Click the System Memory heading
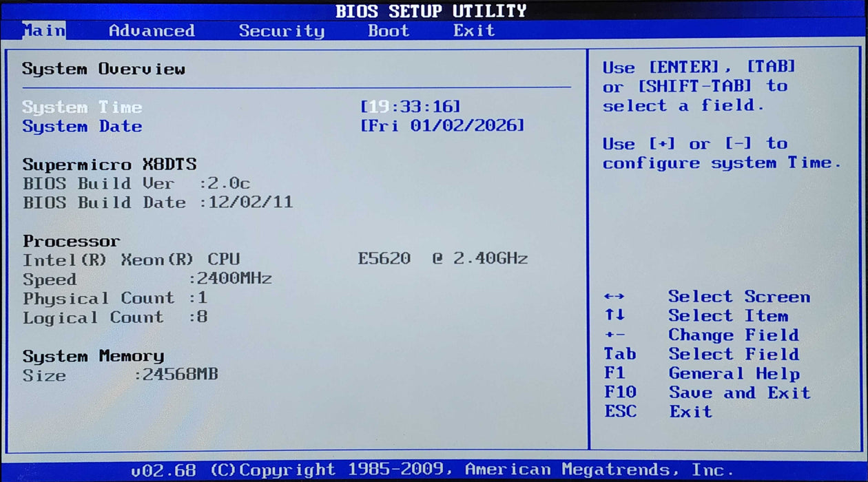 click(x=93, y=357)
